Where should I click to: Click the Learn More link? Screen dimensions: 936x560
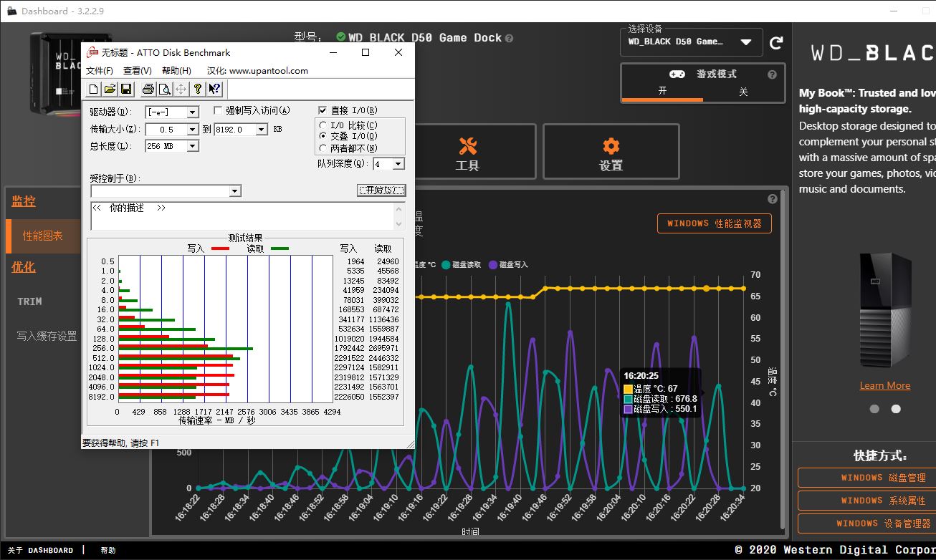[885, 385]
